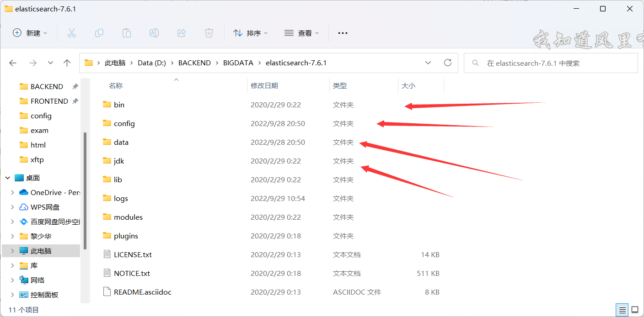Image resolution: width=644 pixels, height=317 pixels.
Task: Sort by the 大小 column header
Action: tap(408, 85)
